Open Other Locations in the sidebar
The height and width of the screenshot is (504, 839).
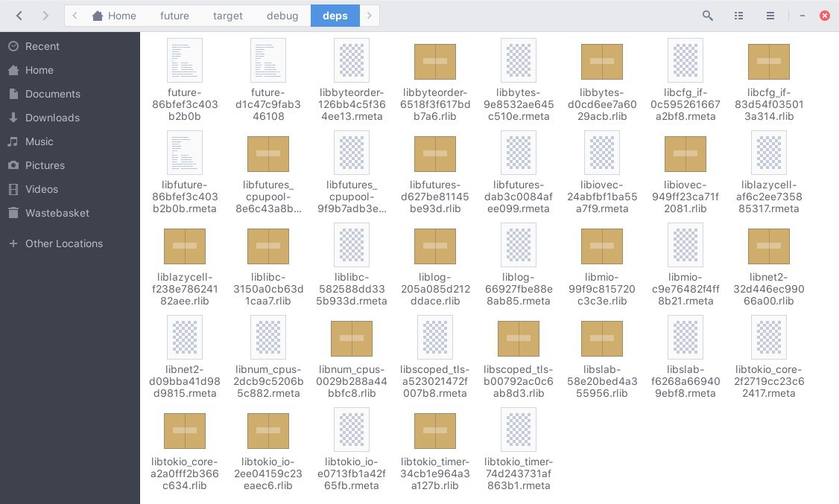coord(70,243)
